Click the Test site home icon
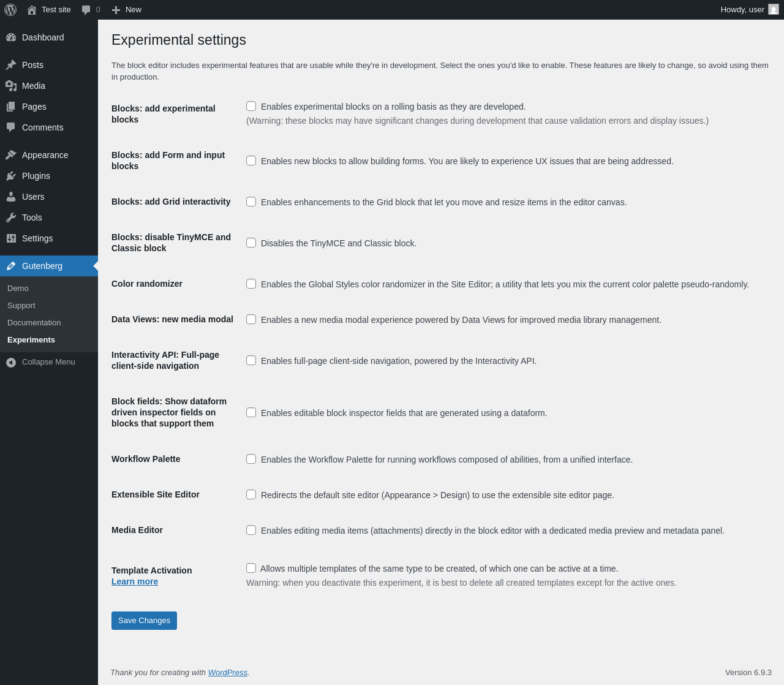 tap(32, 10)
